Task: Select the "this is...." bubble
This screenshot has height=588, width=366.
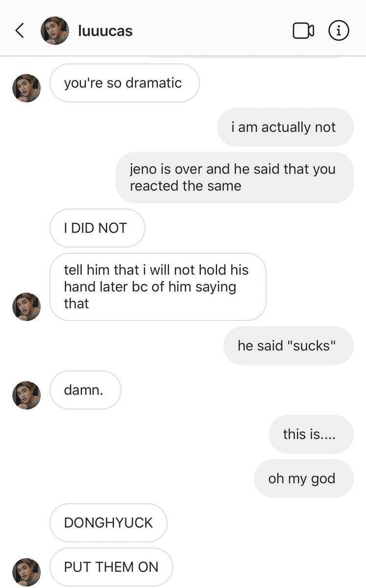Action: tap(311, 434)
